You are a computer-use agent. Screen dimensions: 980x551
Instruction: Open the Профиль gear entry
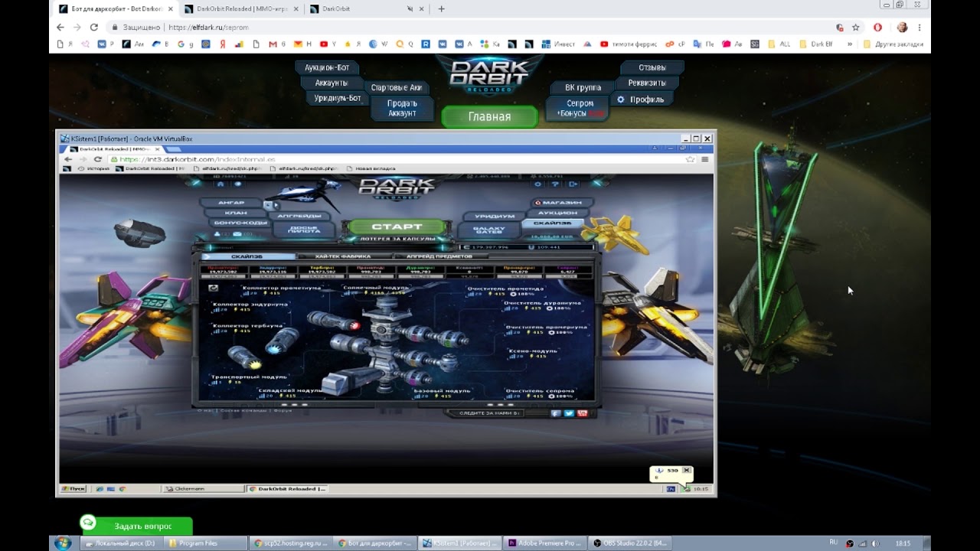[x=641, y=99]
